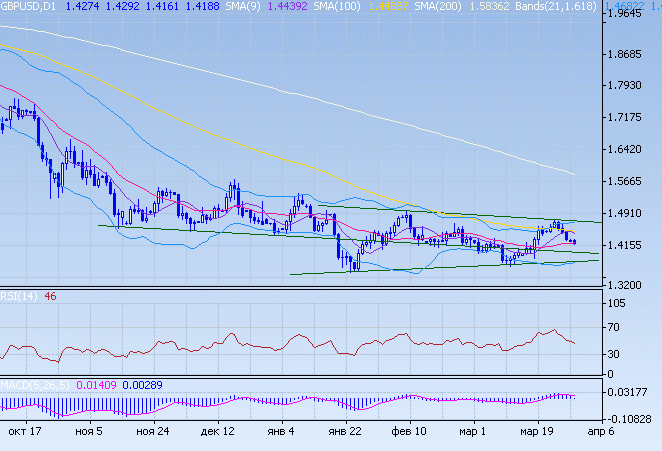The height and width of the screenshot is (451, 662).
Task: Click the GBPUSD,D1 symbol label
Action: point(28,7)
